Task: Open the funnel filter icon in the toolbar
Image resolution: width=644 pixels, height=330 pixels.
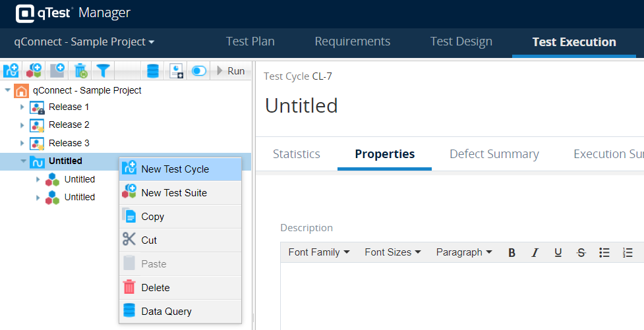Action: pos(103,70)
